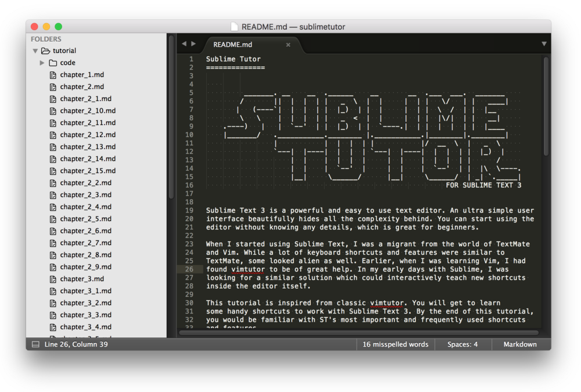Open chapter_2.md from the sidebar
Image resolution: width=581 pixels, height=392 pixels.
coord(82,87)
